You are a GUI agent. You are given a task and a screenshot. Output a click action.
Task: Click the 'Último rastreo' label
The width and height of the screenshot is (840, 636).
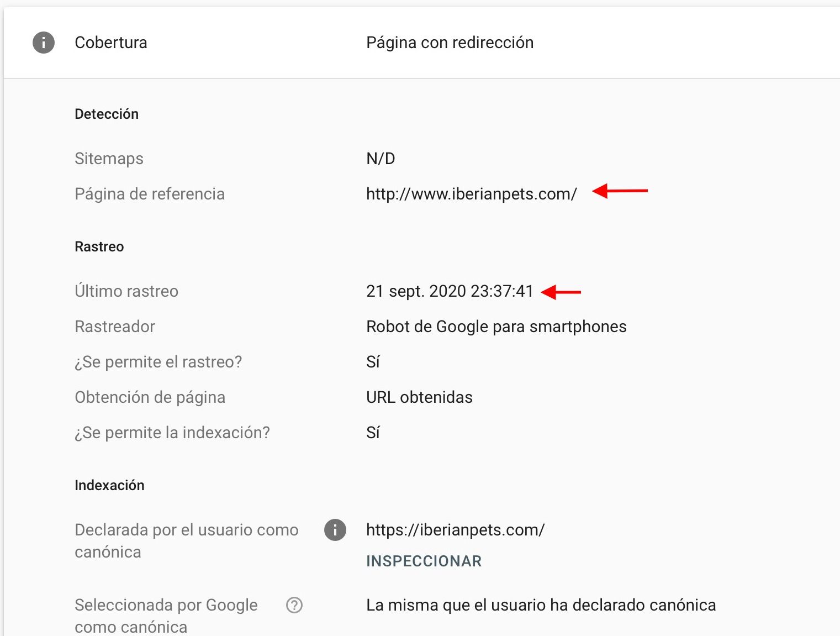(126, 291)
